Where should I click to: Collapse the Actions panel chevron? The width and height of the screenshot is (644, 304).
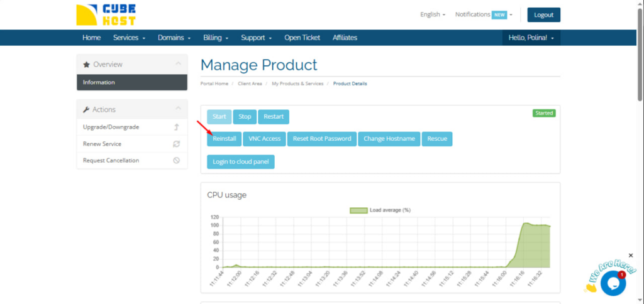click(178, 109)
